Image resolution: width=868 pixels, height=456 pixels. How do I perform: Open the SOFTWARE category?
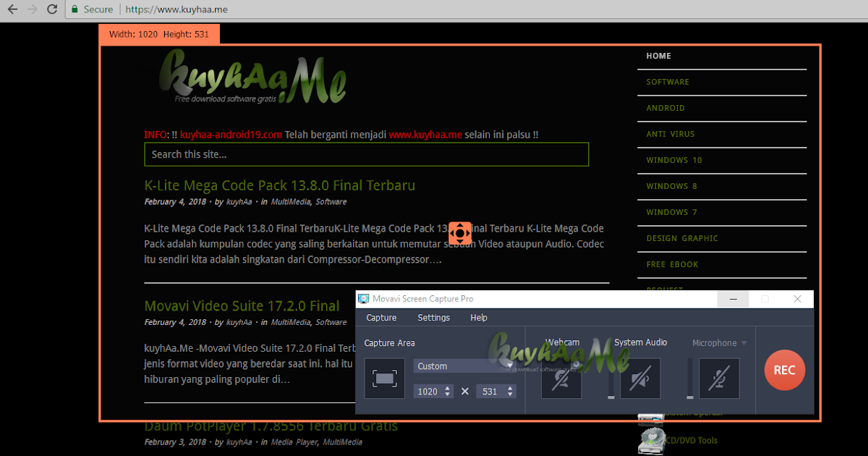[668, 82]
